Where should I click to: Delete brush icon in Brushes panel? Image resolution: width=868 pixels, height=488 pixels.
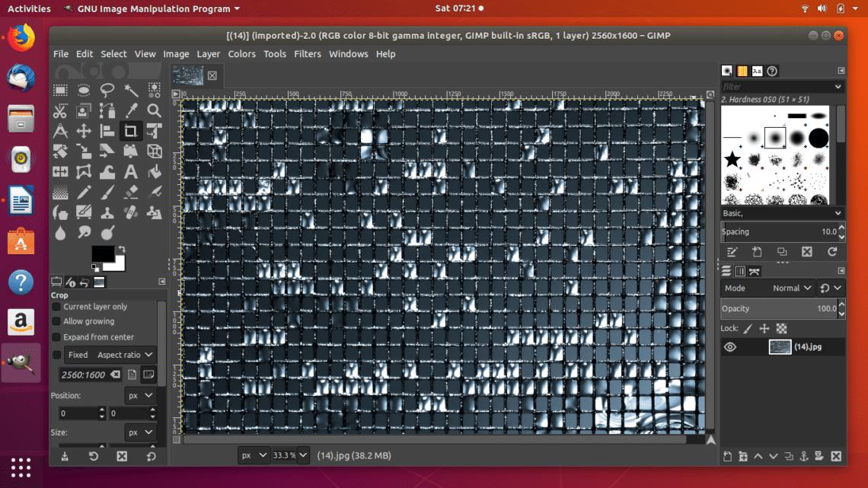(x=807, y=252)
